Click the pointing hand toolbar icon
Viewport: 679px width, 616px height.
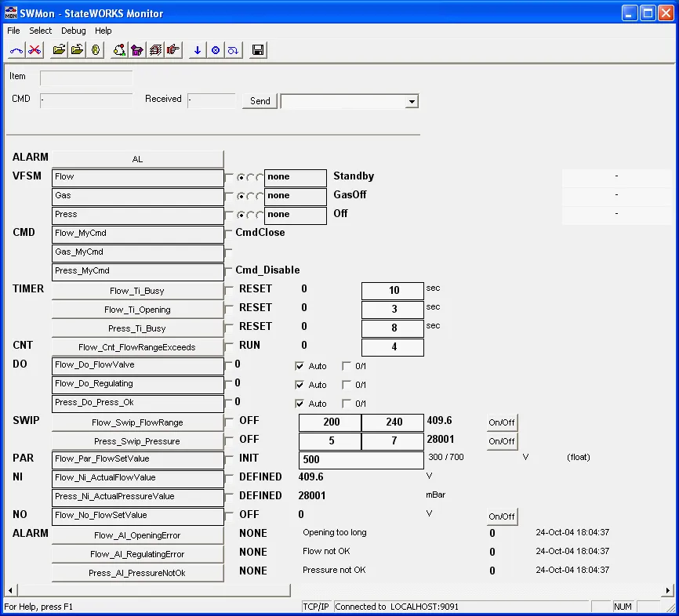tap(174, 50)
